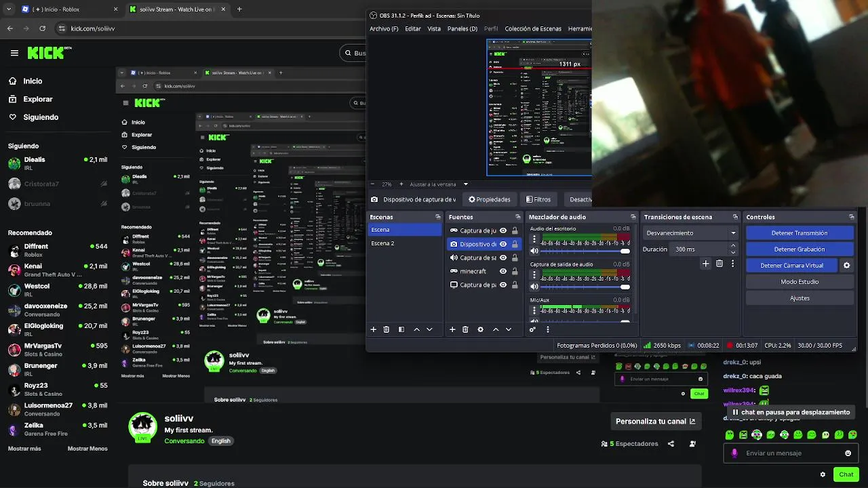Open a new browser tab with the plus icon

pyautogui.click(x=239, y=9)
